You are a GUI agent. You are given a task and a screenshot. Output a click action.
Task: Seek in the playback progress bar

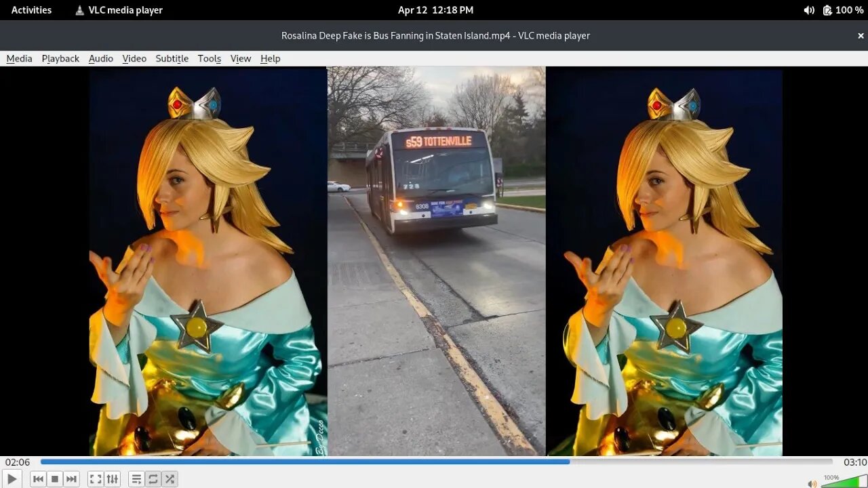coord(436,462)
